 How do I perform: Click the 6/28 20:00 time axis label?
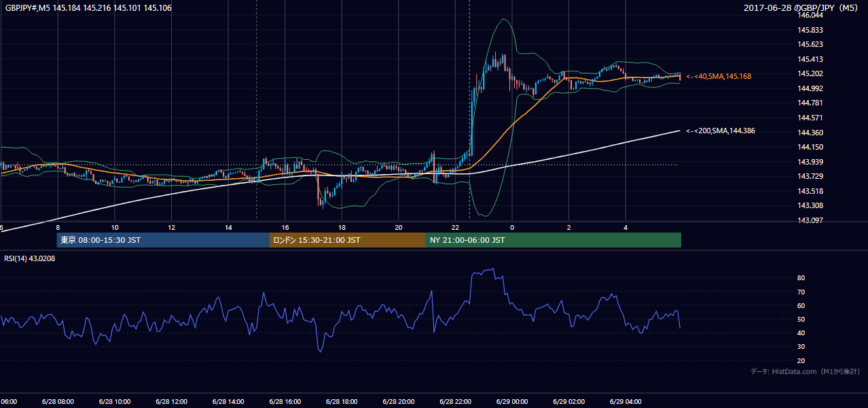[x=398, y=401]
